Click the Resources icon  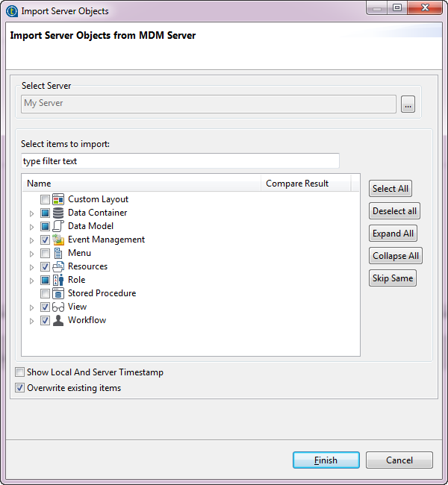tap(58, 266)
